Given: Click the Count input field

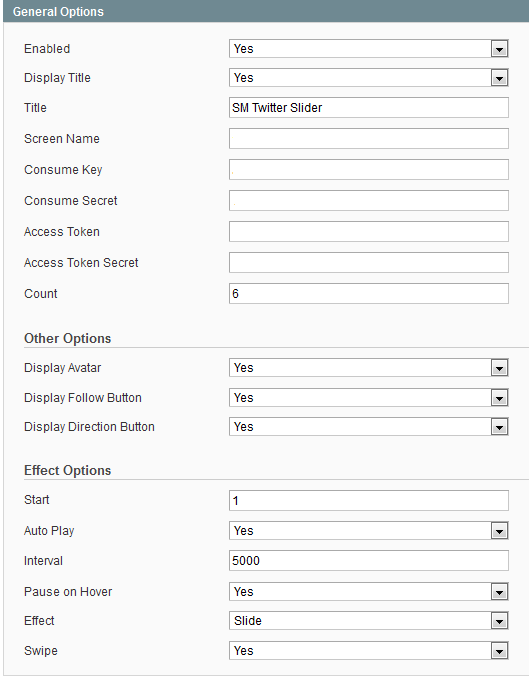Looking at the screenshot, I should pos(369,294).
